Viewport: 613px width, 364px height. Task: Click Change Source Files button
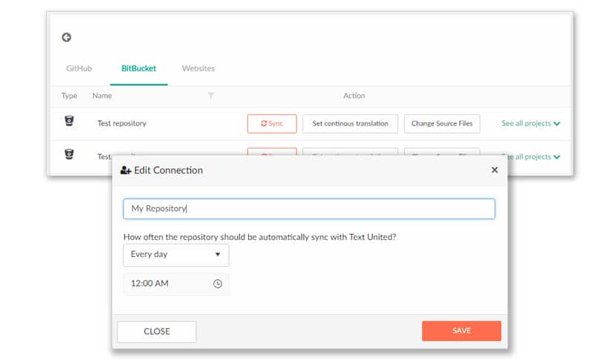442,123
